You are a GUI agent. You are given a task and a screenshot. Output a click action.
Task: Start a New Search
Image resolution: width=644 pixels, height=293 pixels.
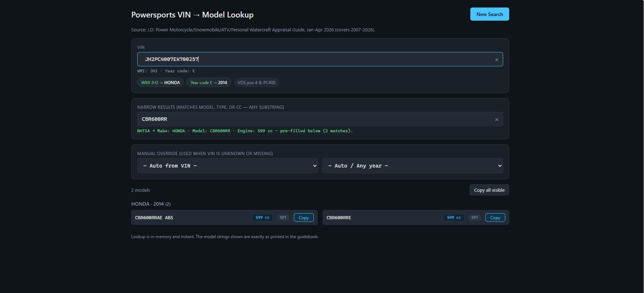[490, 14]
